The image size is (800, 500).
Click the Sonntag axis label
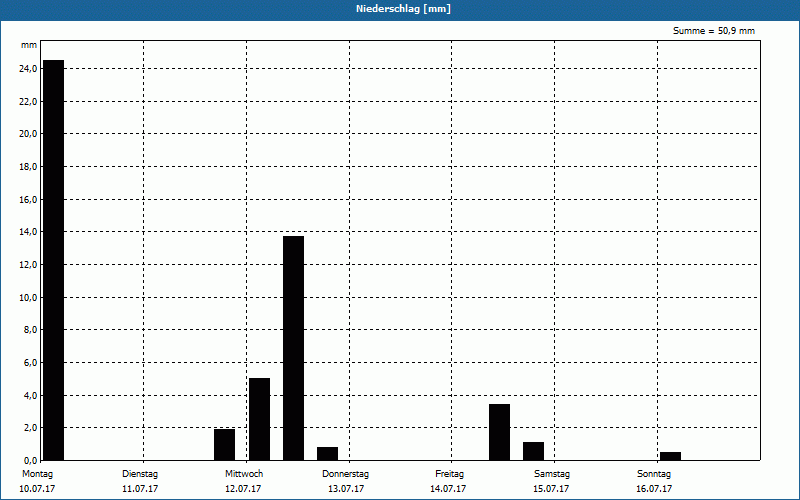point(654,474)
